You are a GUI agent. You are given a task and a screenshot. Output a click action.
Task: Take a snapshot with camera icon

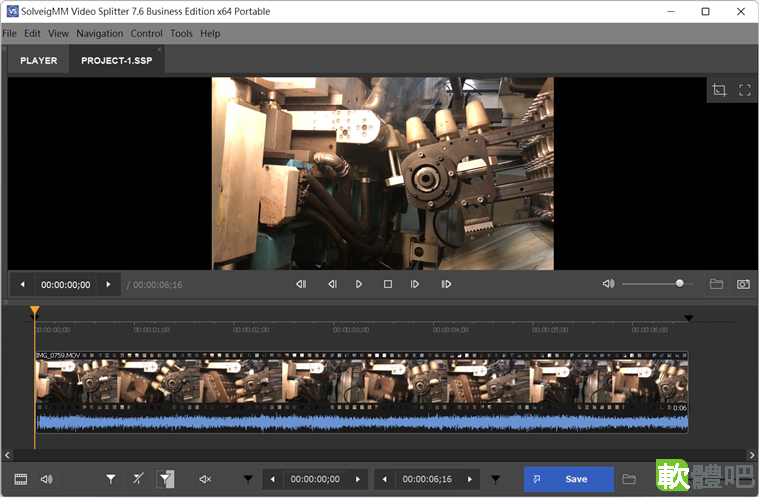point(744,284)
